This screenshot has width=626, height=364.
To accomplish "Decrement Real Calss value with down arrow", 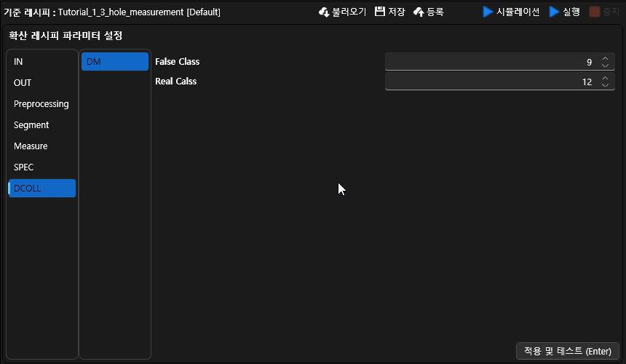I will pos(605,85).
